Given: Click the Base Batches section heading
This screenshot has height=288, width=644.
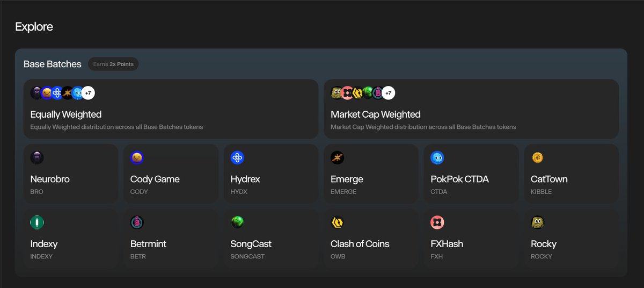Looking at the screenshot, I should pos(53,64).
